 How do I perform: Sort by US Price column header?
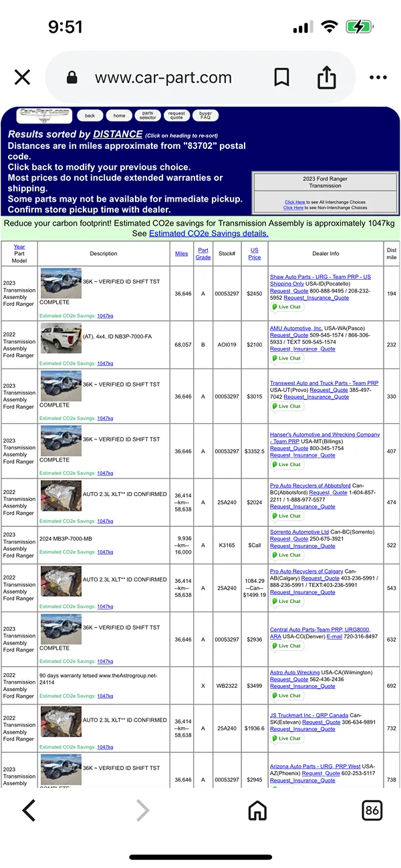(255, 254)
